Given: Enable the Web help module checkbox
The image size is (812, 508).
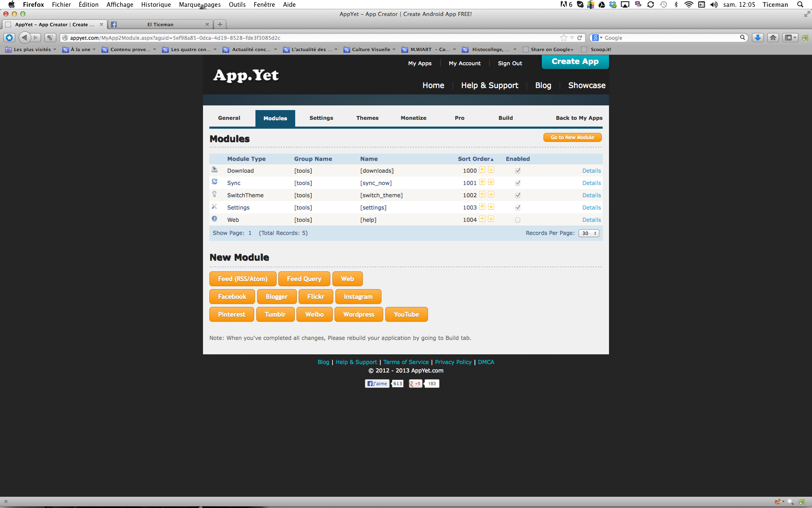Looking at the screenshot, I should 518,220.
